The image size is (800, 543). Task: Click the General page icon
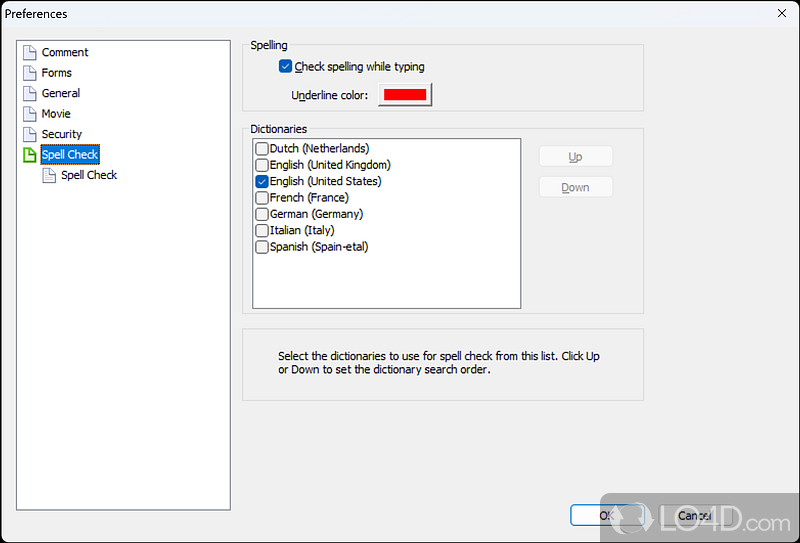click(x=30, y=93)
